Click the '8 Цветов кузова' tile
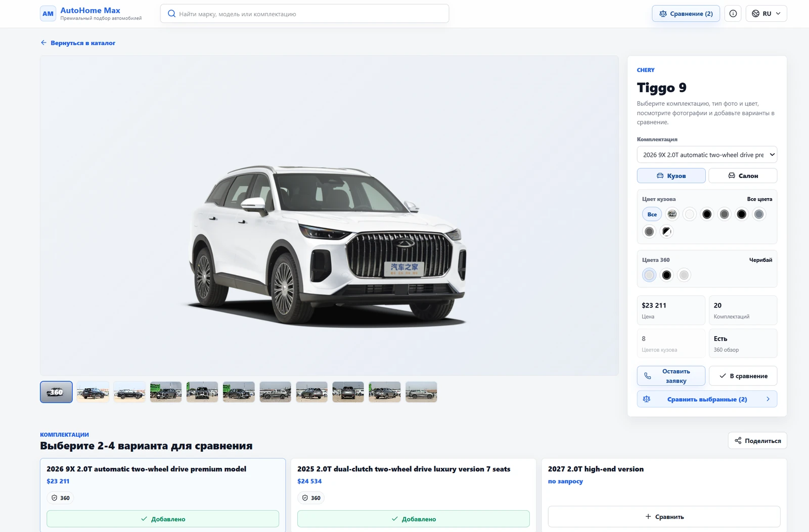The image size is (809, 532). tap(671, 343)
